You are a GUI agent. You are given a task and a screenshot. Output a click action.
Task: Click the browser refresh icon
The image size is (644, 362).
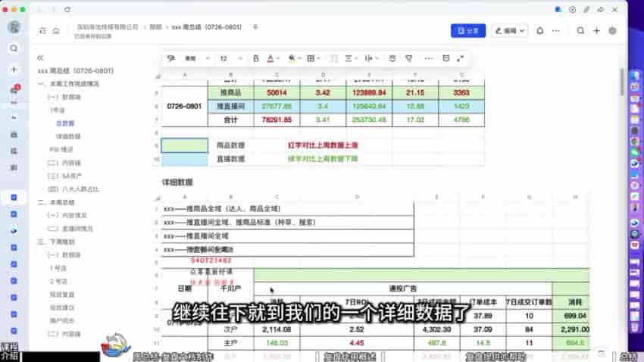[x=67, y=9]
